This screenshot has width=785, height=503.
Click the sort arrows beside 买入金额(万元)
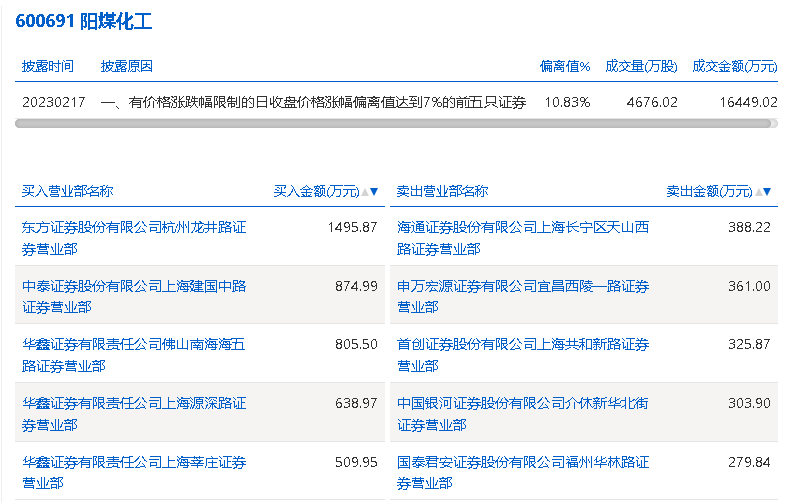[x=369, y=191]
